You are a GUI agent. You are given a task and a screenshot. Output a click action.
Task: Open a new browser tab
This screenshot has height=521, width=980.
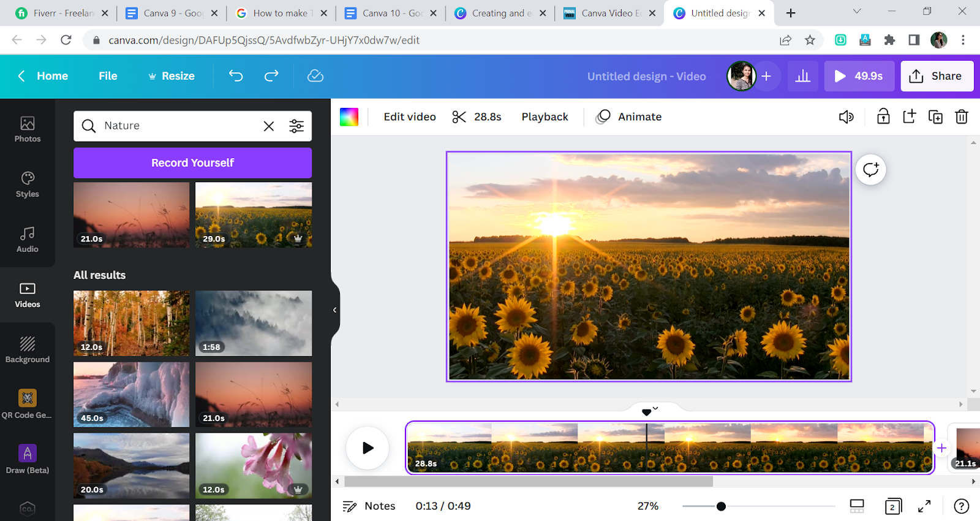(791, 13)
